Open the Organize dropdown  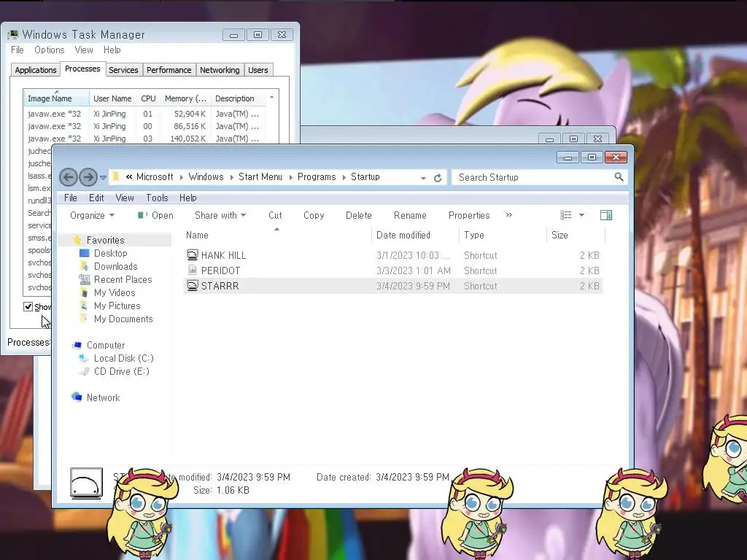coord(92,215)
